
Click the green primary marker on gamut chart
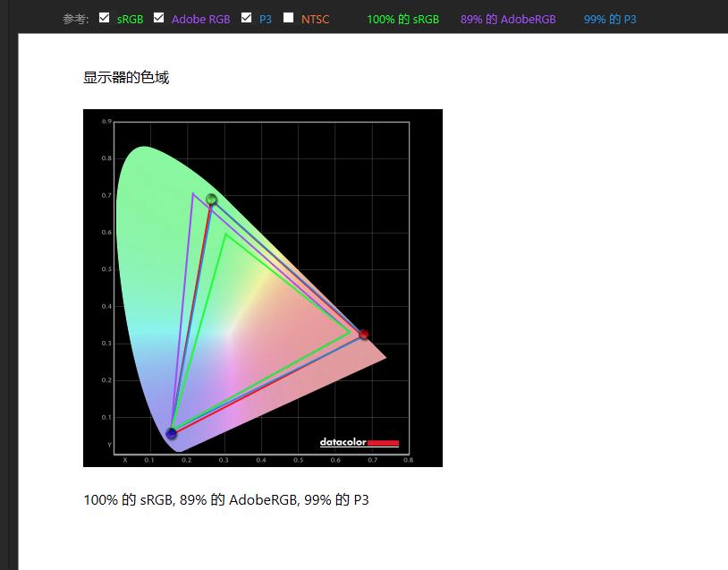pyautogui.click(x=211, y=200)
